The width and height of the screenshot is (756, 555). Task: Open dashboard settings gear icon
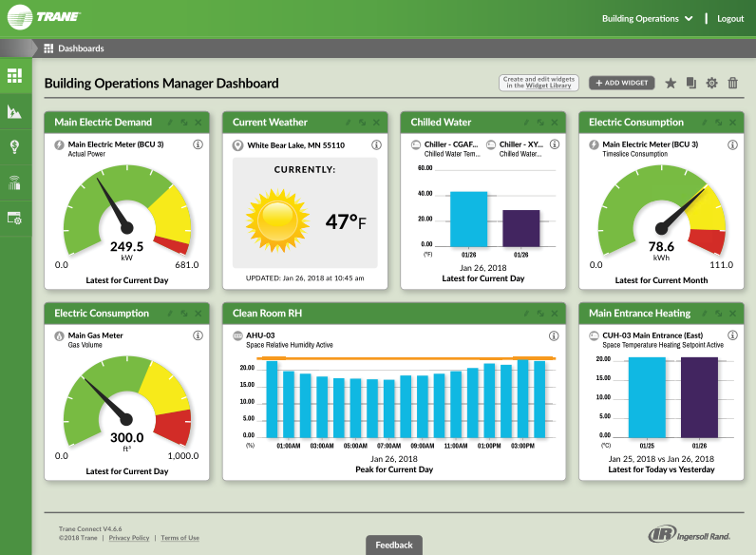pyautogui.click(x=711, y=84)
